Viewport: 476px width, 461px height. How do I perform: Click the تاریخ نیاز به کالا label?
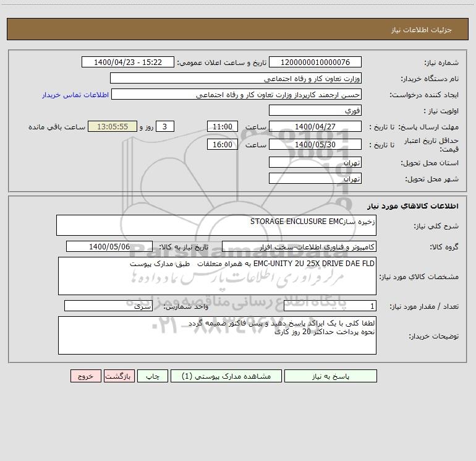(x=184, y=247)
